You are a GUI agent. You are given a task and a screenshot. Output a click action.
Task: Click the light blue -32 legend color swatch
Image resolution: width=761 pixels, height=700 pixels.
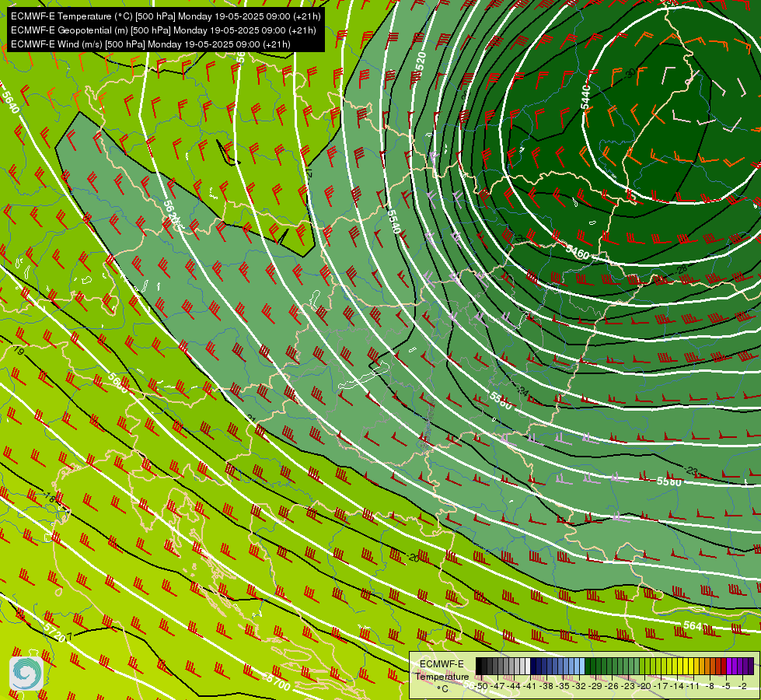click(582, 666)
